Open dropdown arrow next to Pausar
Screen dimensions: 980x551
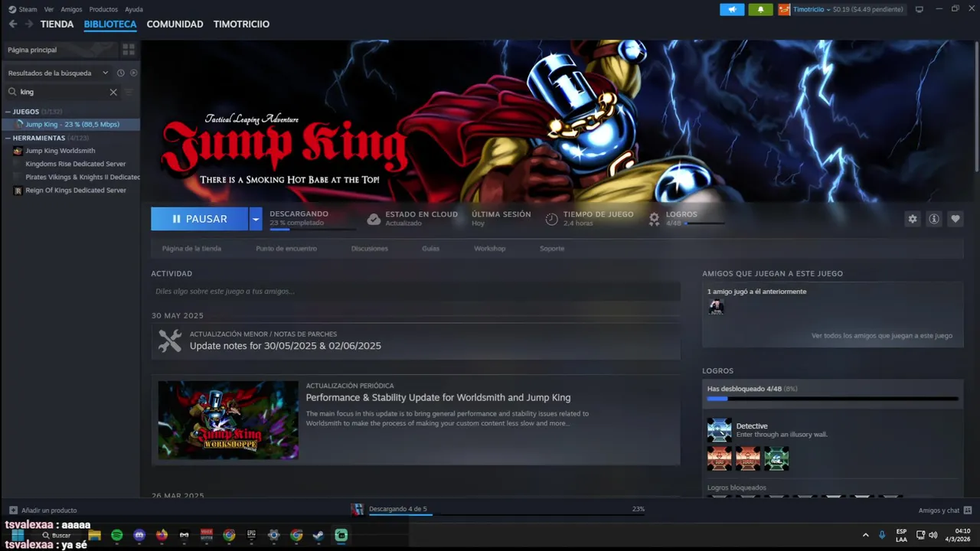click(256, 219)
